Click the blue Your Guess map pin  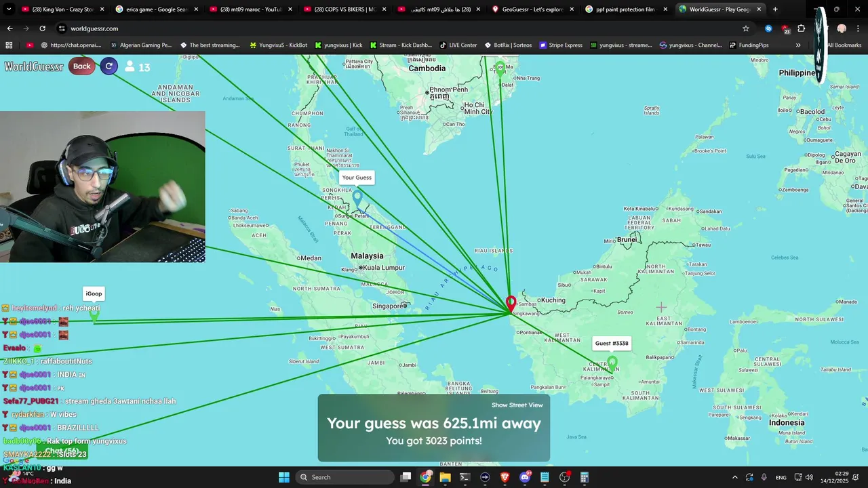tap(357, 199)
